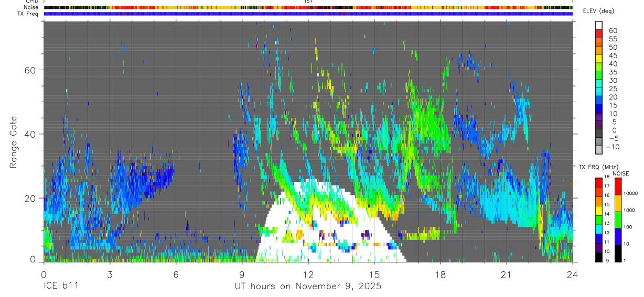644x297 pixels.
Task: Select the white top segment of ELEV bar
Action: tap(599, 25)
